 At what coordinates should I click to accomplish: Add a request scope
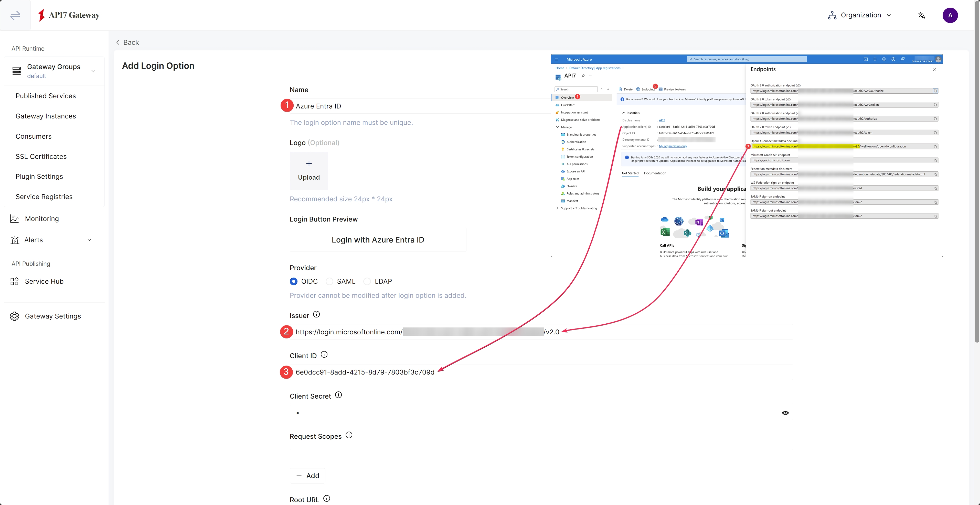307,476
